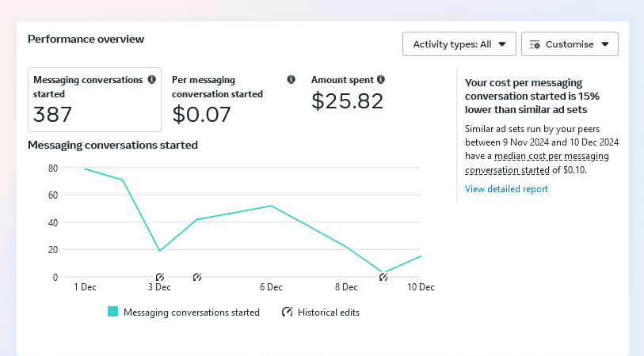Screen dimensions: 644x356
Task: Click the 1 Dec axis label
Action: click(x=85, y=287)
